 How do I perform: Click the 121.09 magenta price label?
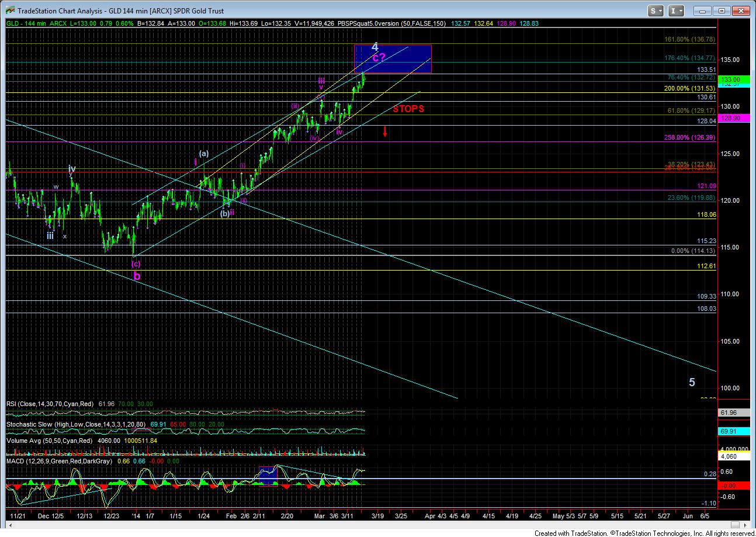tap(707, 186)
